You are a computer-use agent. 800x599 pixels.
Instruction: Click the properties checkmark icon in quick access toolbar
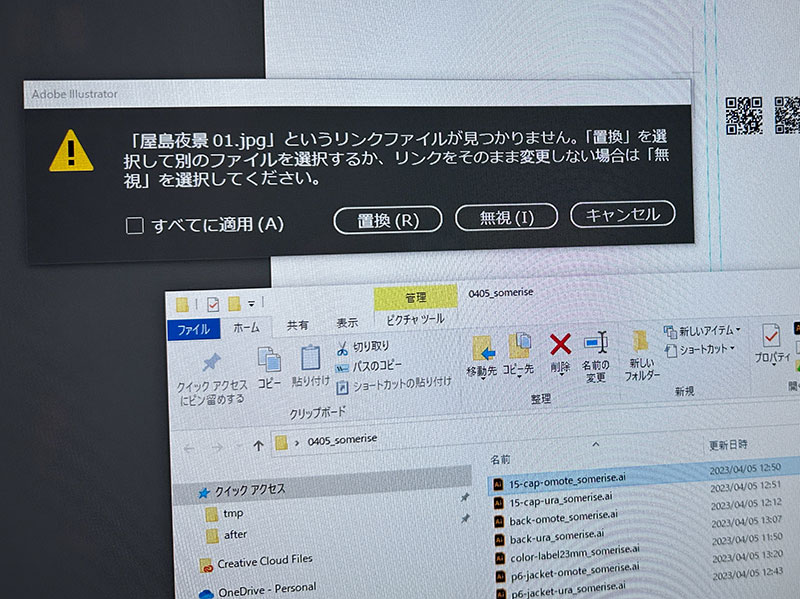point(213,305)
